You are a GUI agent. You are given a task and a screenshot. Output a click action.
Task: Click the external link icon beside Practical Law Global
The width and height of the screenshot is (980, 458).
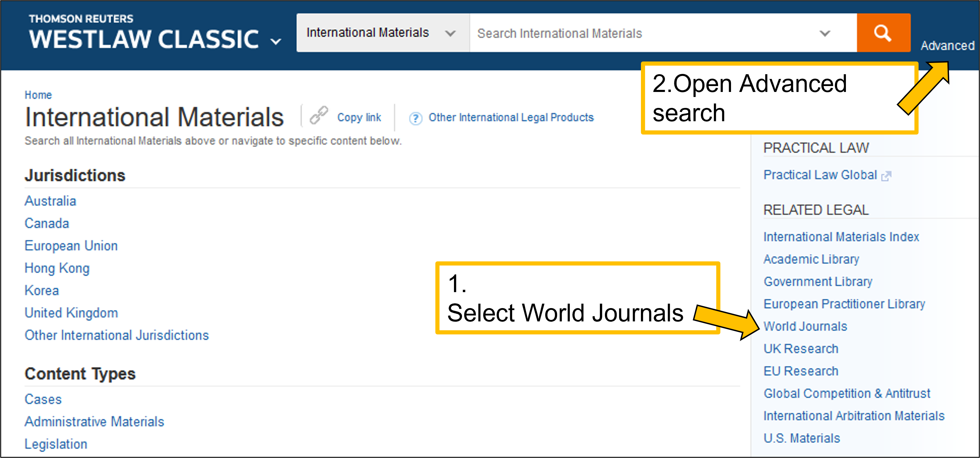point(886,176)
